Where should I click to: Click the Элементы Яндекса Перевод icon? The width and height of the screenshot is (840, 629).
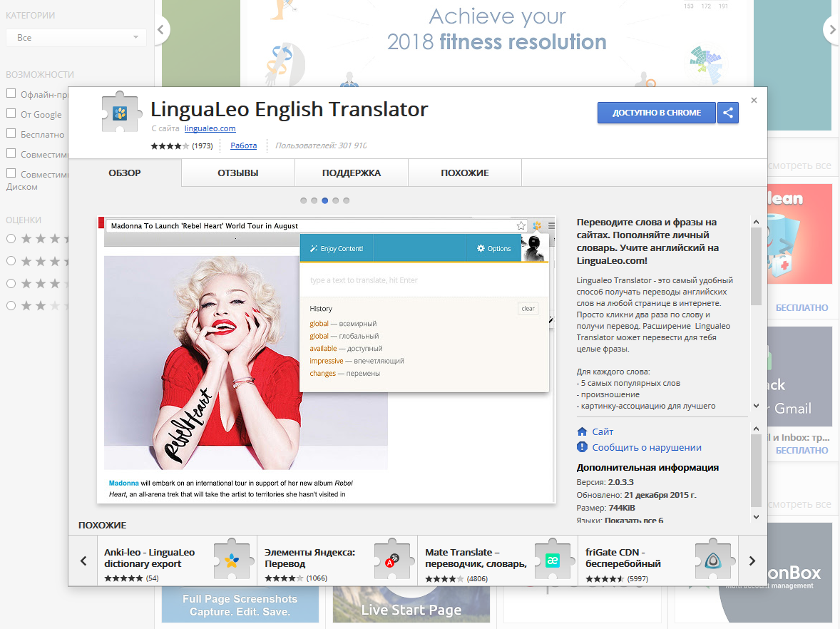[393, 559]
